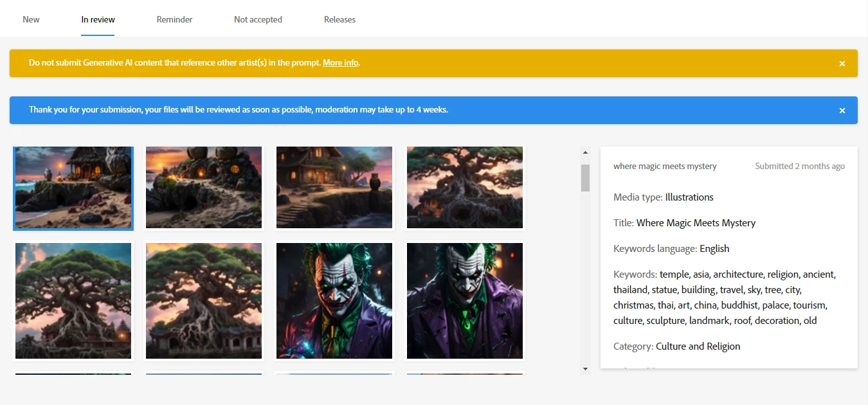Image resolution: width=868 pixels, height=405 pixels.
Task: Select the rocky hill with glowing windows thumbnail
Action: [204, 188]
